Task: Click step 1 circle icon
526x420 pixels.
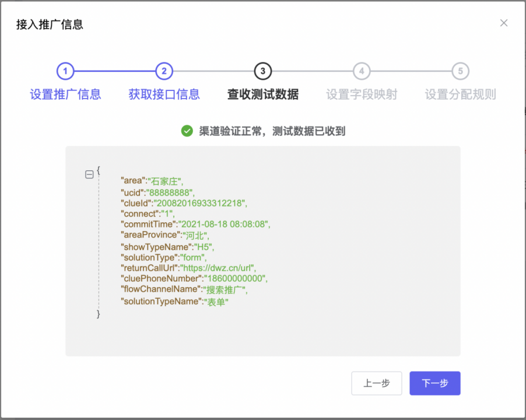Action: point(65,71)
